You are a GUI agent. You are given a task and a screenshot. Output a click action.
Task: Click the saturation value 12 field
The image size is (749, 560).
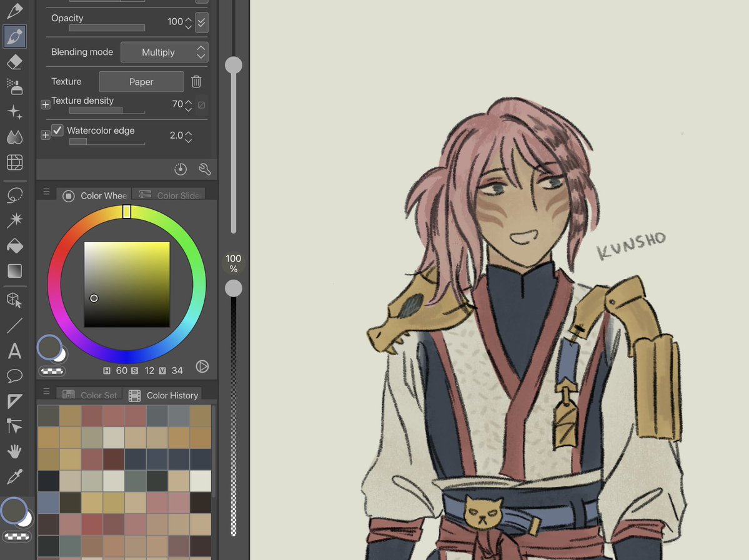coord(149,370)
